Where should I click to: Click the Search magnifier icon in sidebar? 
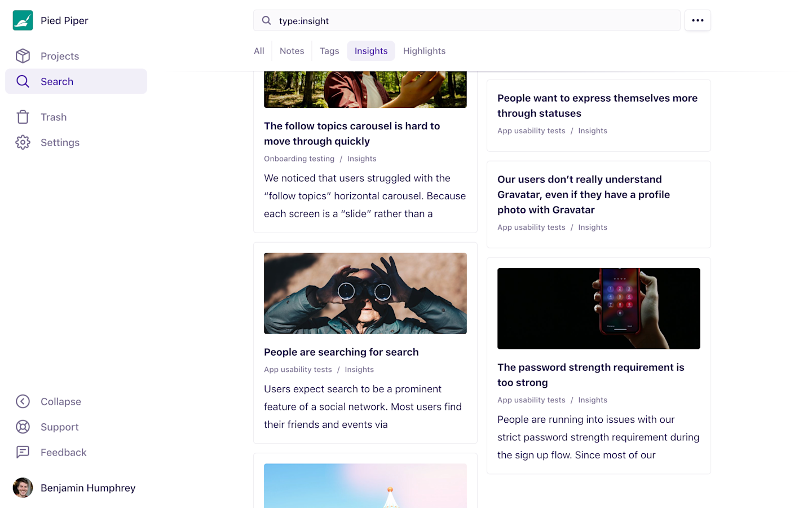23,81
